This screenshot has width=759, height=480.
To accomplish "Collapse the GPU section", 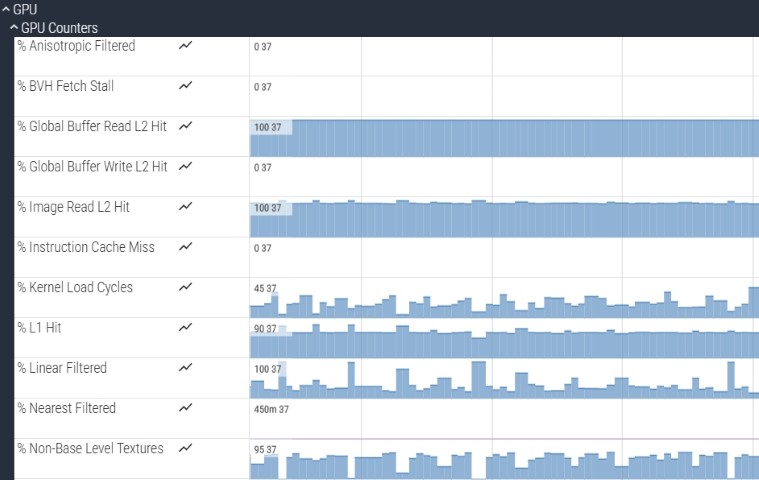I will coord(6,9).
